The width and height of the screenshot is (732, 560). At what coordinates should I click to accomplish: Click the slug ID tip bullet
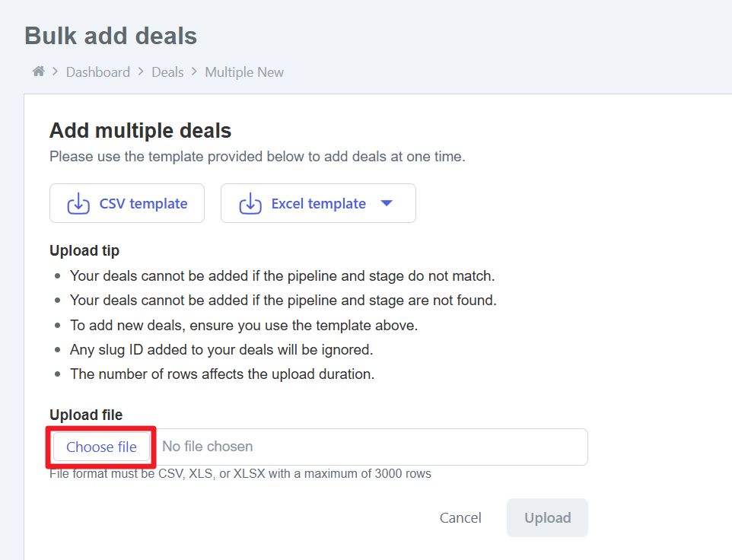[221, 350]
